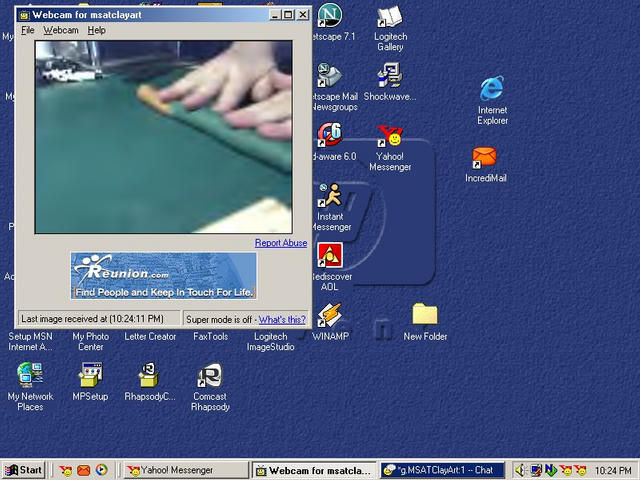This screenshot has height=480, width=640.
Task: Open the Help menu in Webcam window
Action: (96, 30)
